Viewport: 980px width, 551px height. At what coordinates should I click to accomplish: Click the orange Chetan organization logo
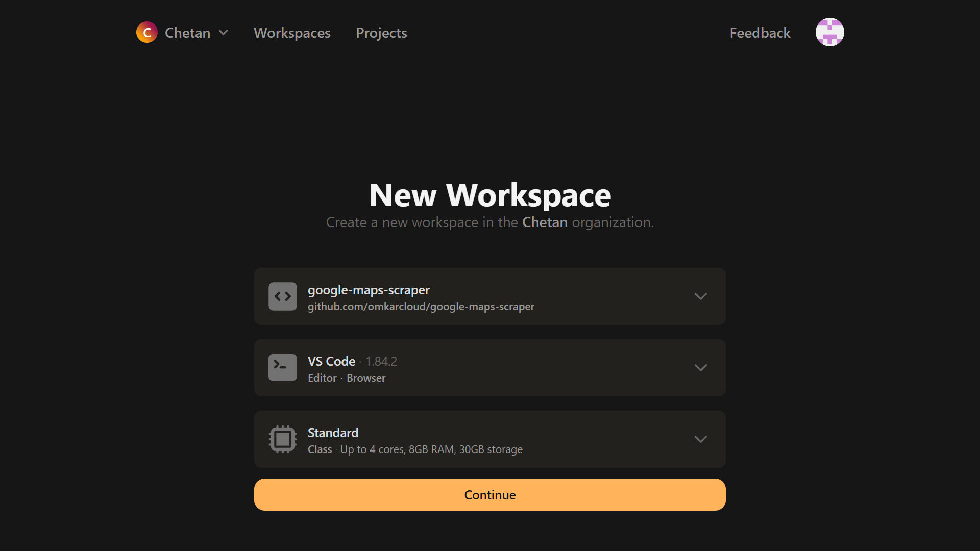146,33
